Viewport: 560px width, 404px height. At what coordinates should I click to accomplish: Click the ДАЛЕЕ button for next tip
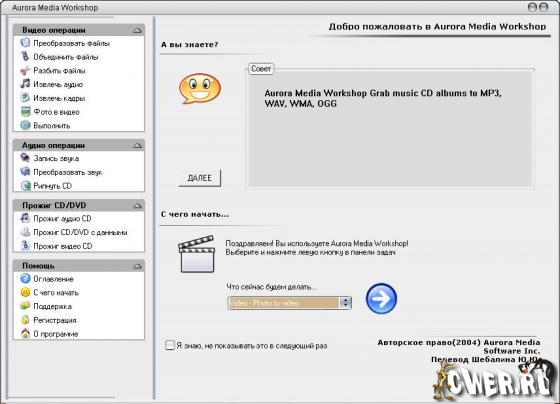(200, 178)
